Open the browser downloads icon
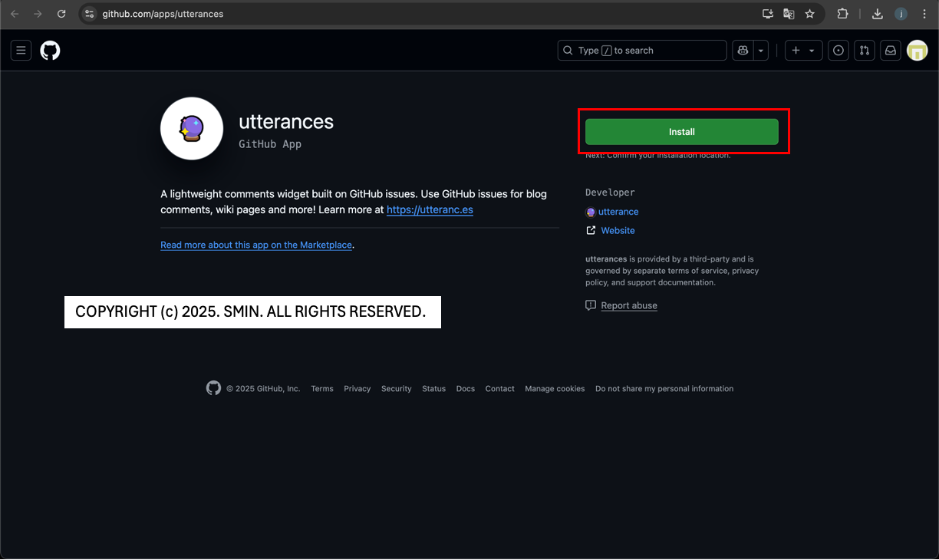 click(x=878, y=14)
